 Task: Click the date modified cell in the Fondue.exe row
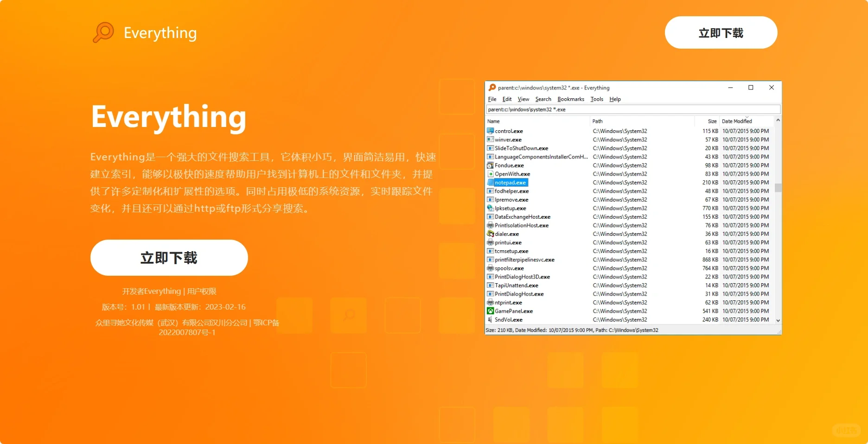[x=746, y=165]
